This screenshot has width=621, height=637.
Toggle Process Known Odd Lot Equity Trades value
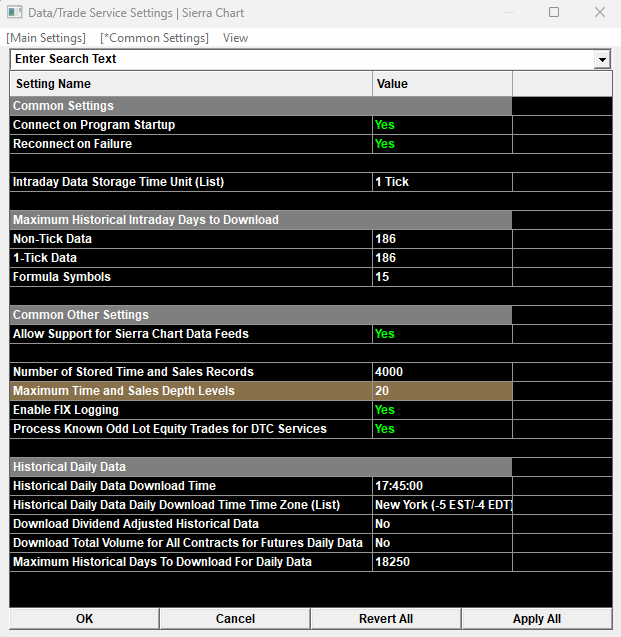click(442, 429)
